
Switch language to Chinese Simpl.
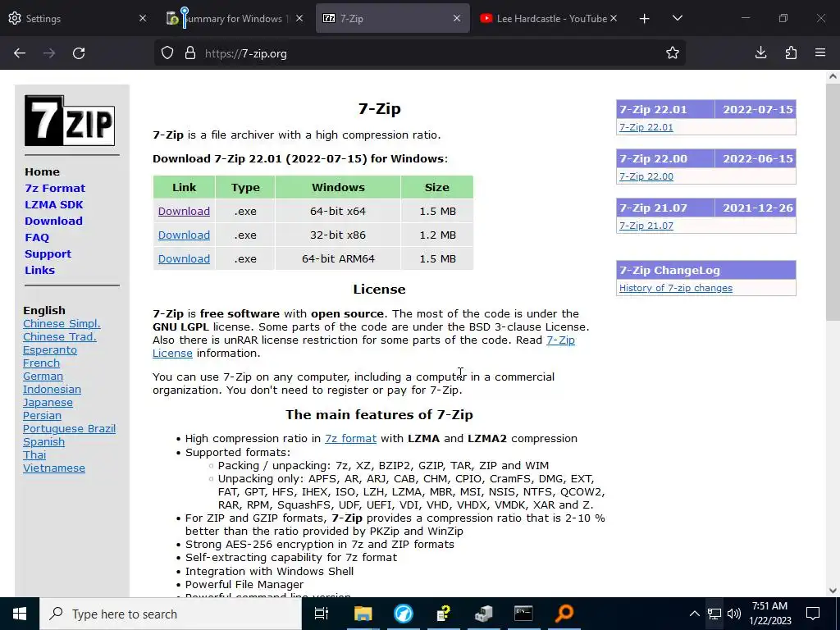(x=62, y=323)
